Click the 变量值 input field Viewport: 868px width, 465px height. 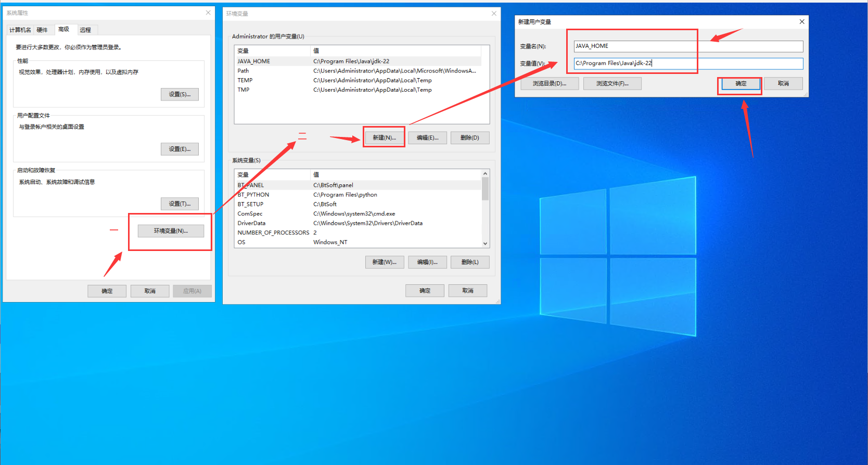pos(688,63)
